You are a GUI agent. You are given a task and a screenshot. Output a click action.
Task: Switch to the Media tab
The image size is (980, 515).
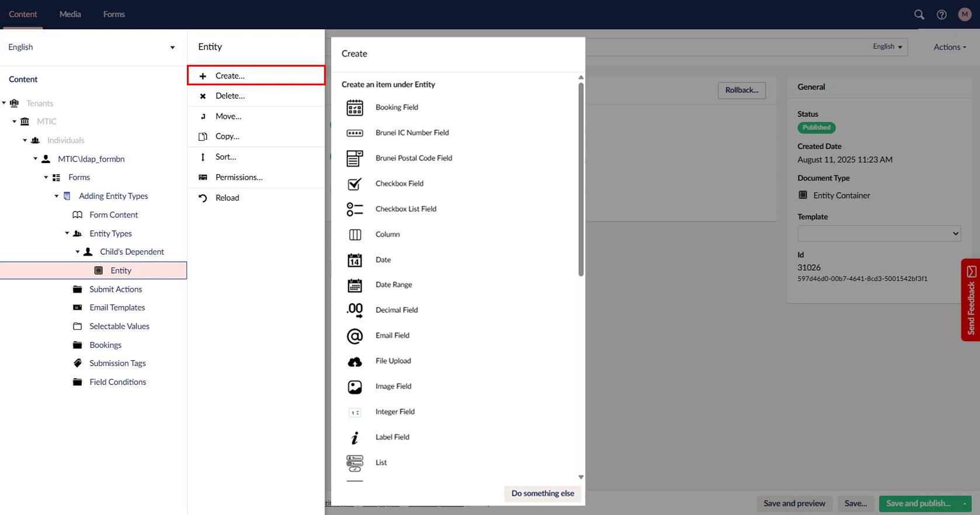click(x=70, y=14)
